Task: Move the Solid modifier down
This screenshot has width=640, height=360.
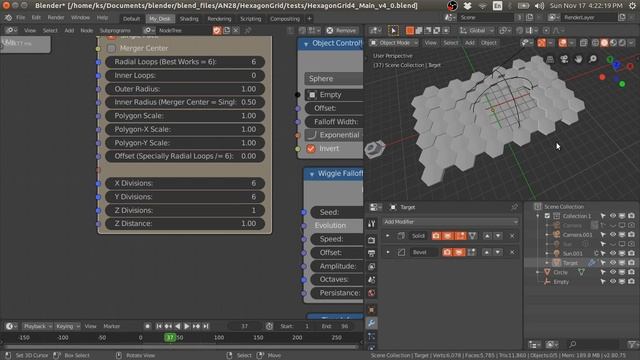Action: (498, 236)
